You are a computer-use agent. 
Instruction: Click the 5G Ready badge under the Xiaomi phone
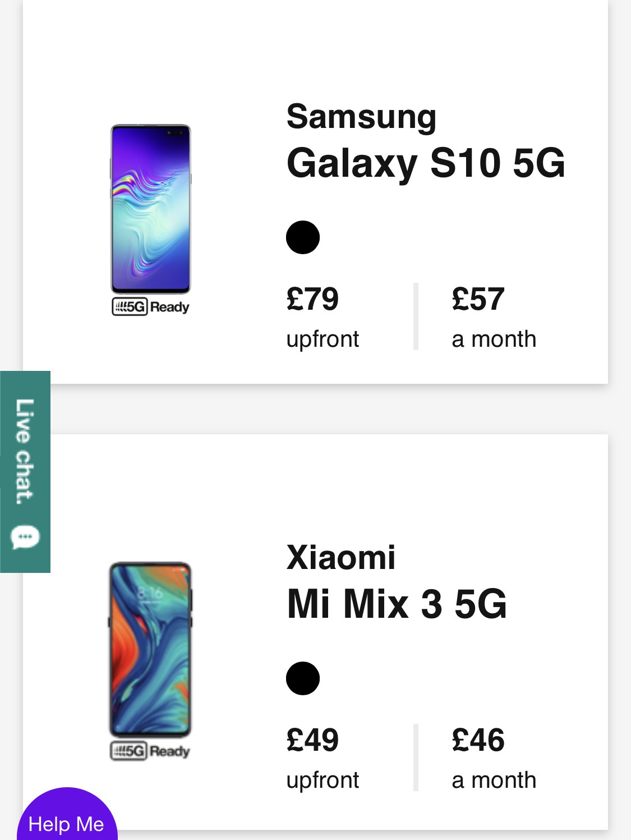click(150, 751)
